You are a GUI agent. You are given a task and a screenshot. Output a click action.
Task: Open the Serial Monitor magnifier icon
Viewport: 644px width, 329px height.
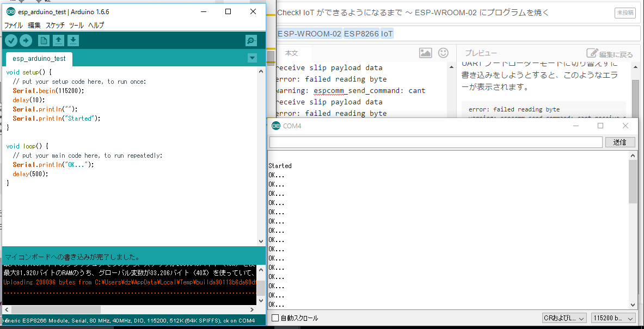pos(250,40)
